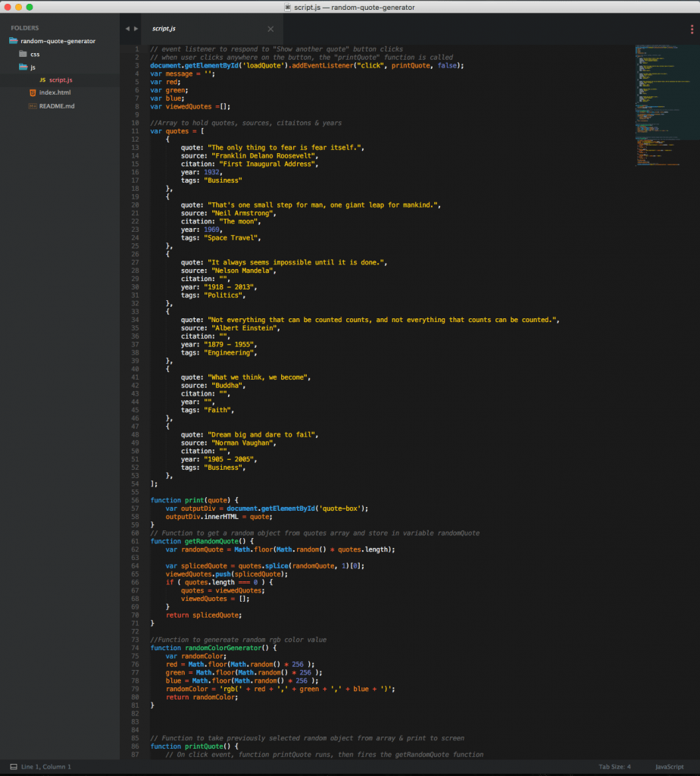Open index.html from the sidebar
The height and width of the screenshot is (776, 700).
pyautogui.click(x=55, y=92)
